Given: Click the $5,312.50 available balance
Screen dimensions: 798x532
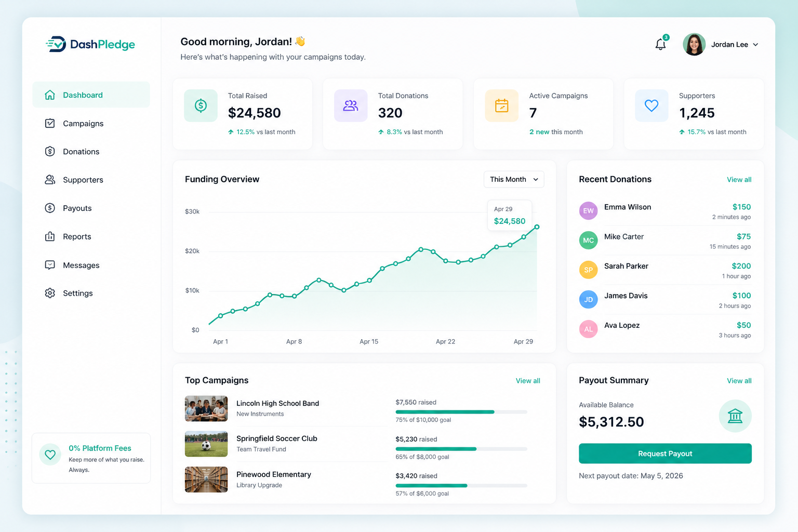Looking at the screenshot, I should pyautogui.click(x=611, y=422).
